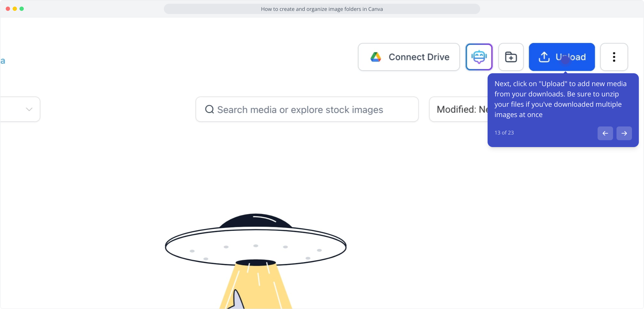
Task: Click the Google Drive logo icon
Action: point(376,57)
